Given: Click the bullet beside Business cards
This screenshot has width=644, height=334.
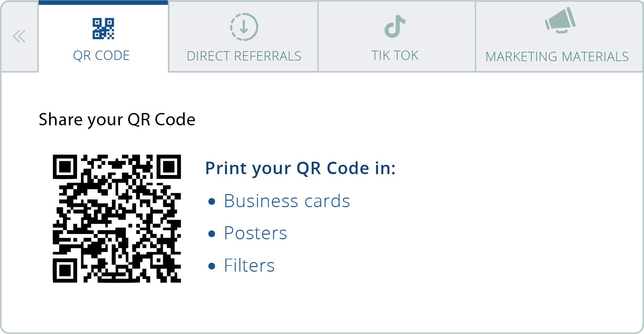Looking at the screenshot, I should pyautogui.click(x=212, y=202).
